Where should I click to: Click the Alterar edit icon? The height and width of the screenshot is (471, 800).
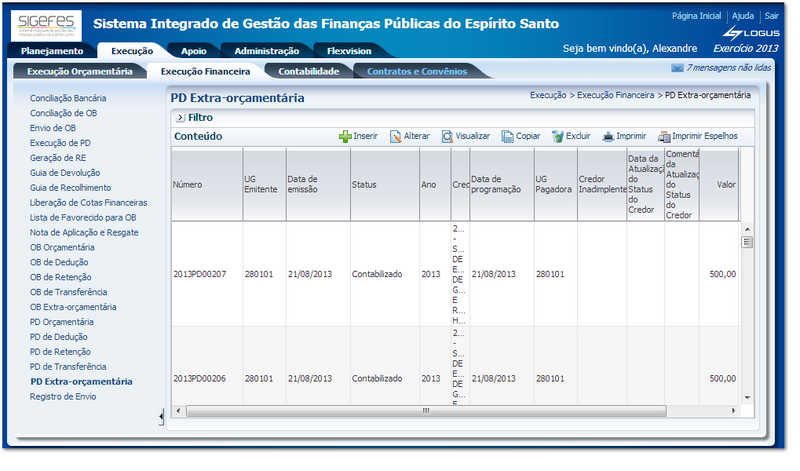coord(396,136)
